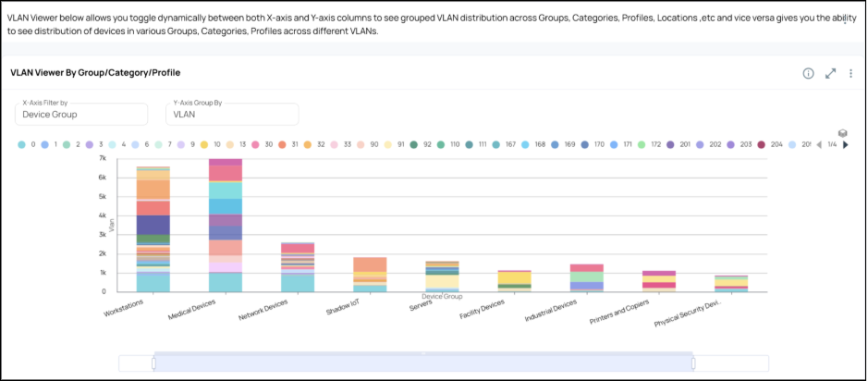Open X-Axis Filter by Device Group dropdown

coord(81,114)
